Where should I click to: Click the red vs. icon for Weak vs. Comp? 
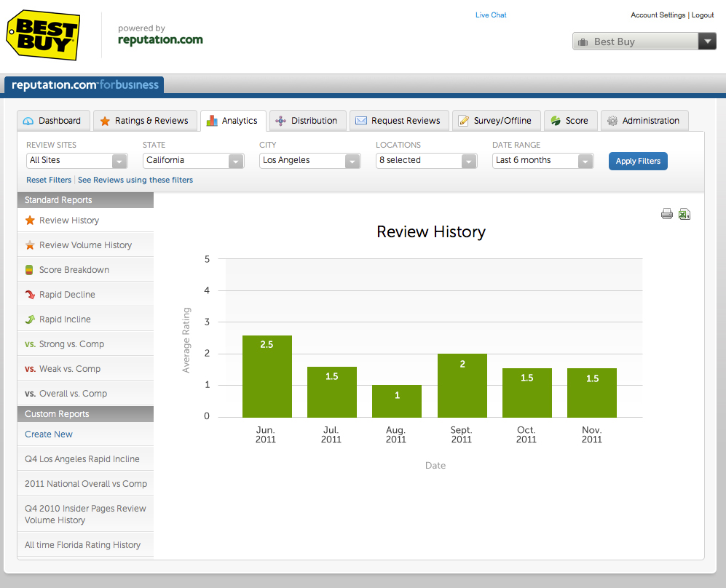[30, 369]
